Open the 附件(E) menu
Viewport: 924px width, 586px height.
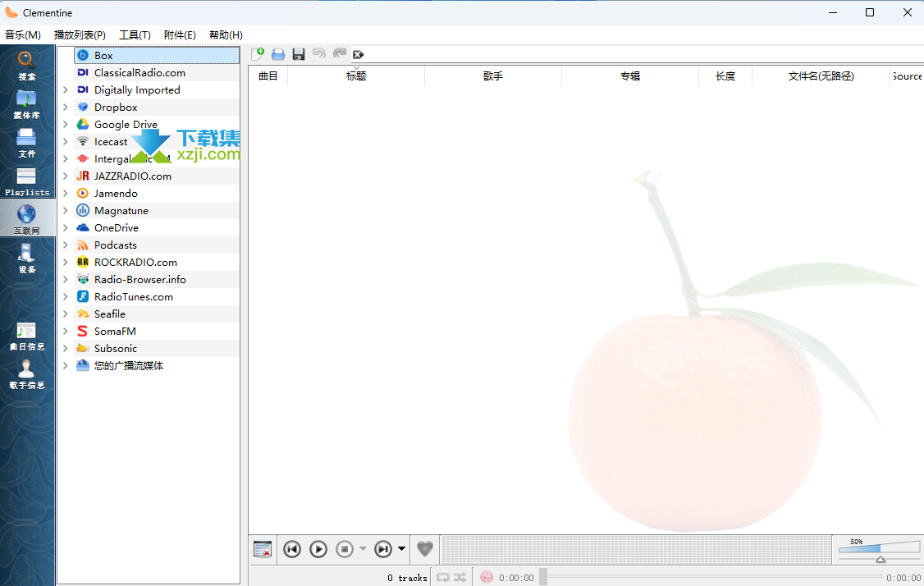coord(180,34)
